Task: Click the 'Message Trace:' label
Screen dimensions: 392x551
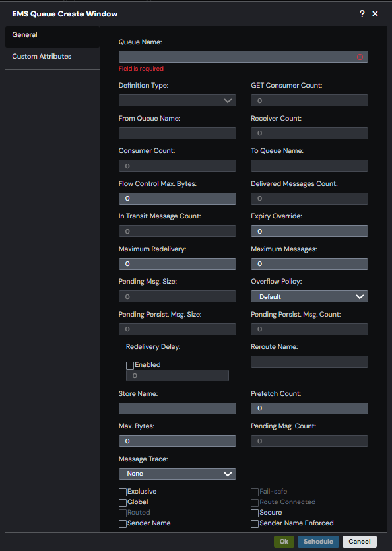Action: click(x=143, y=459)
